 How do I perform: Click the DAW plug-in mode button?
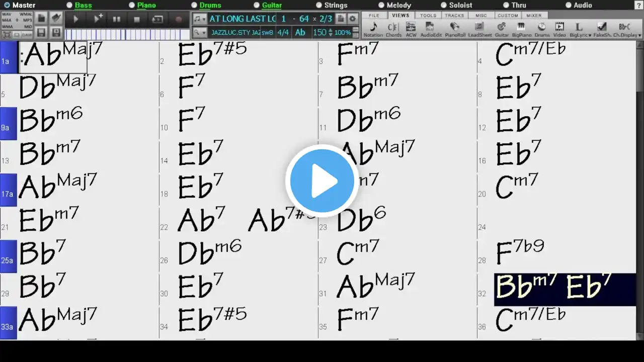(x=26, y=35)
